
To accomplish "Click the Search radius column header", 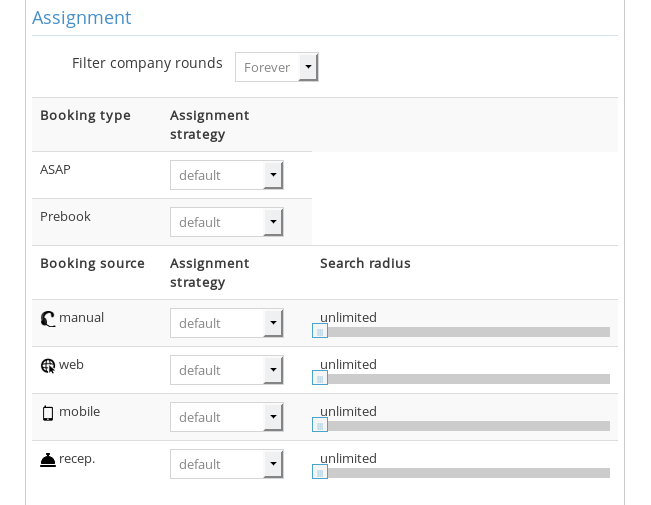I will coord(365,263).
